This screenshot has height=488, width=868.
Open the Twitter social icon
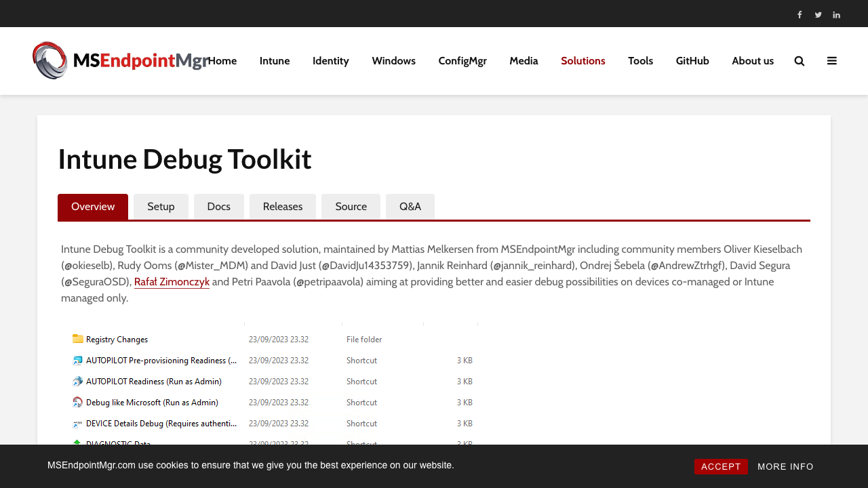(x=818, y=15)
